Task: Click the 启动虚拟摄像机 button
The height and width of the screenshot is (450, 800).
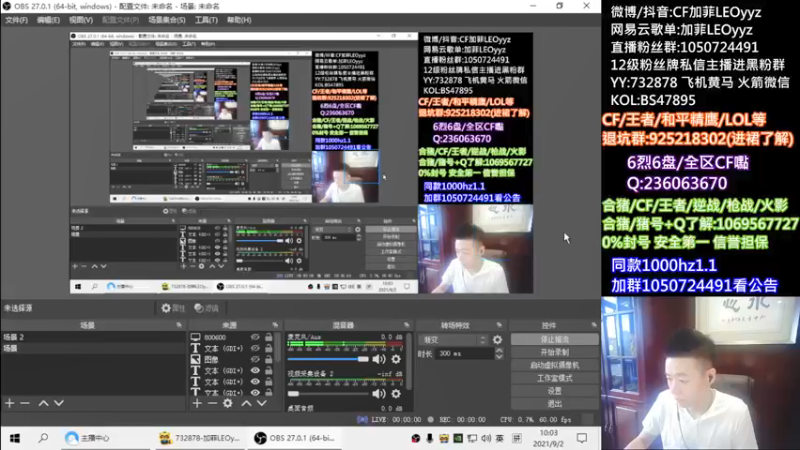Action: pyautogui.click(x=555, y=365)
